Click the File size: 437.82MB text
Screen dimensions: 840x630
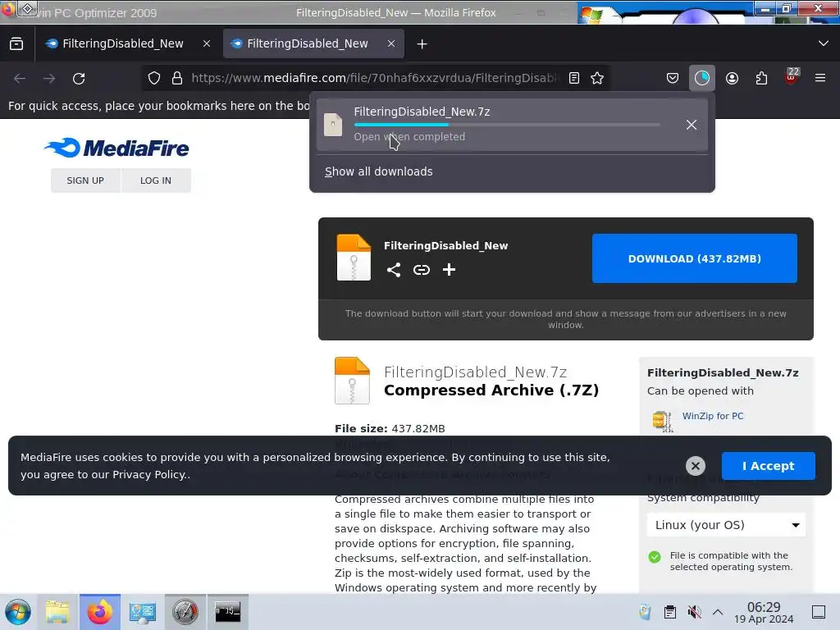[x=390, y=428]
